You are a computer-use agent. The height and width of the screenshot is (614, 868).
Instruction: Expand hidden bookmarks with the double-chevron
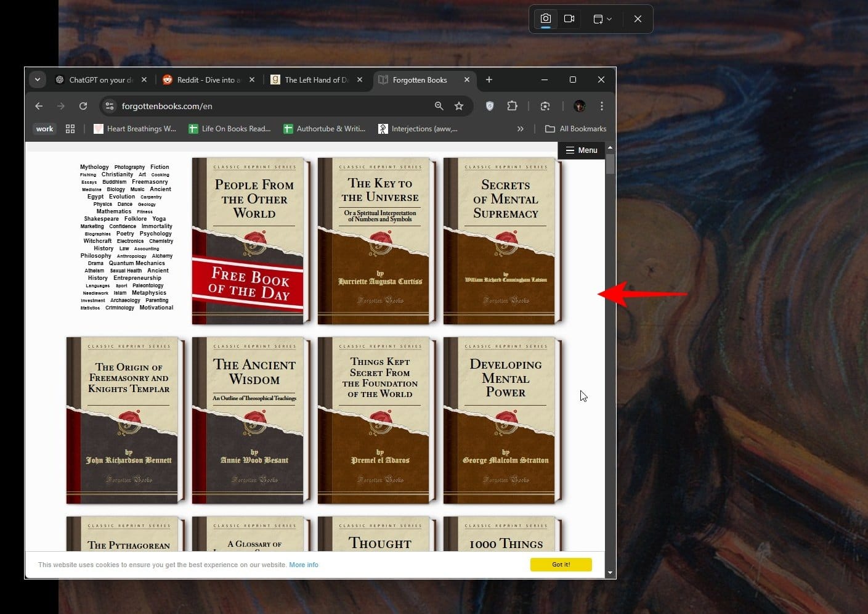[x=521, y=129]
